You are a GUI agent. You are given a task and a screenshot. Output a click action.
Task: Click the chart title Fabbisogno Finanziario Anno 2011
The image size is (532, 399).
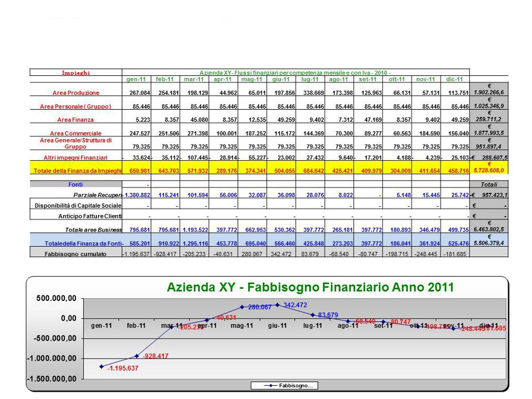click(x=310, y=287)
